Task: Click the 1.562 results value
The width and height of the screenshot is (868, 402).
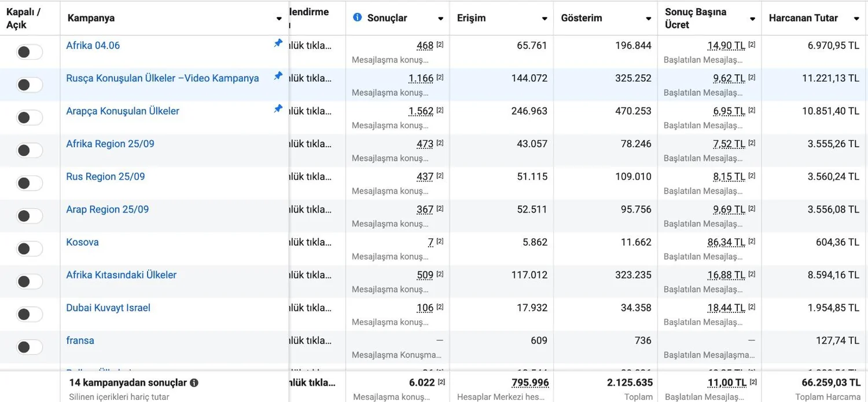Action: [x=421, y=111]
